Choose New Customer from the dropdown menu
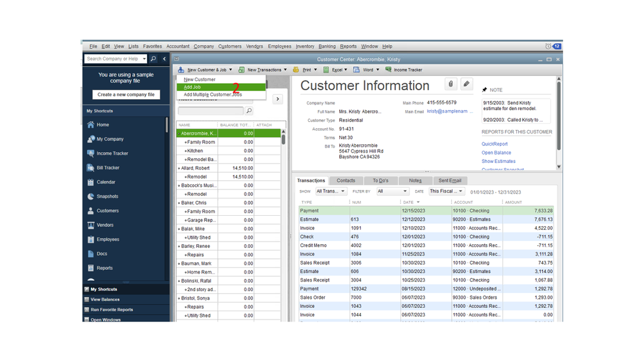 (200, 80)
